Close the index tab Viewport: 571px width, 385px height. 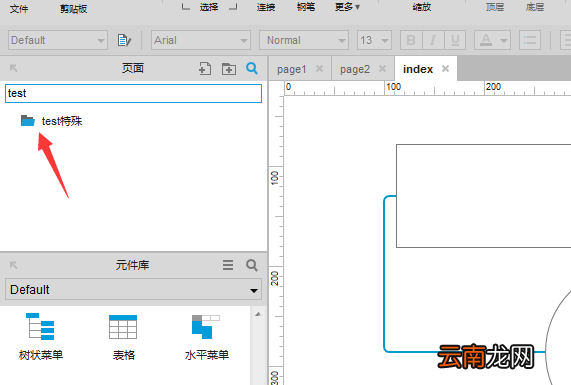pyautogui.click(x=445, y=68)
